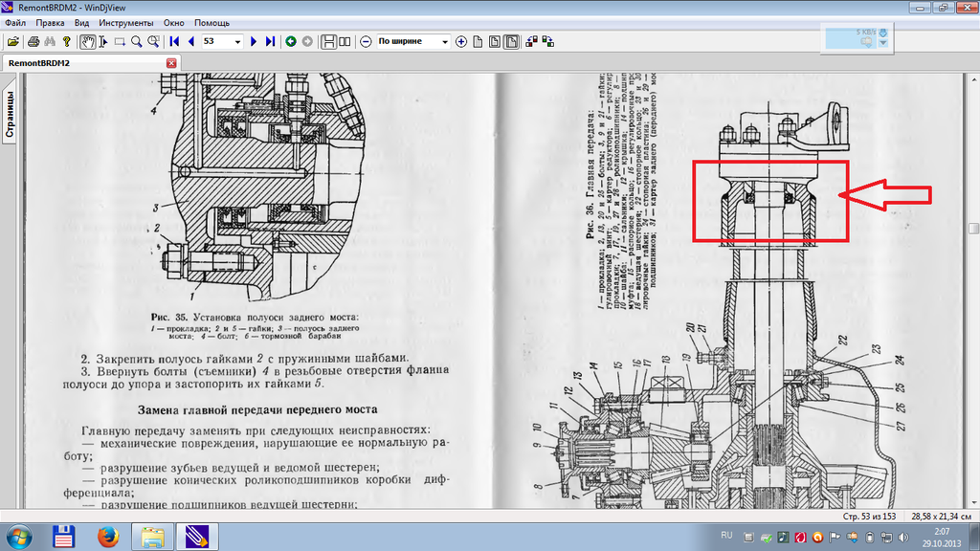Navigate forward with the grey arrow
Image resolution: width=980 pixels, height=551 pixels.
point(307,41)
